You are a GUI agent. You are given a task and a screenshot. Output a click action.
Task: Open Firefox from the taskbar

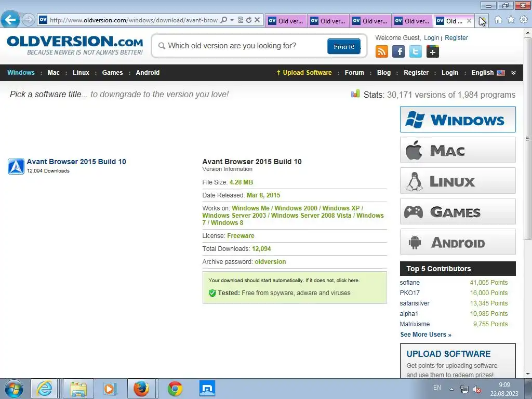(x=141, y=389)
